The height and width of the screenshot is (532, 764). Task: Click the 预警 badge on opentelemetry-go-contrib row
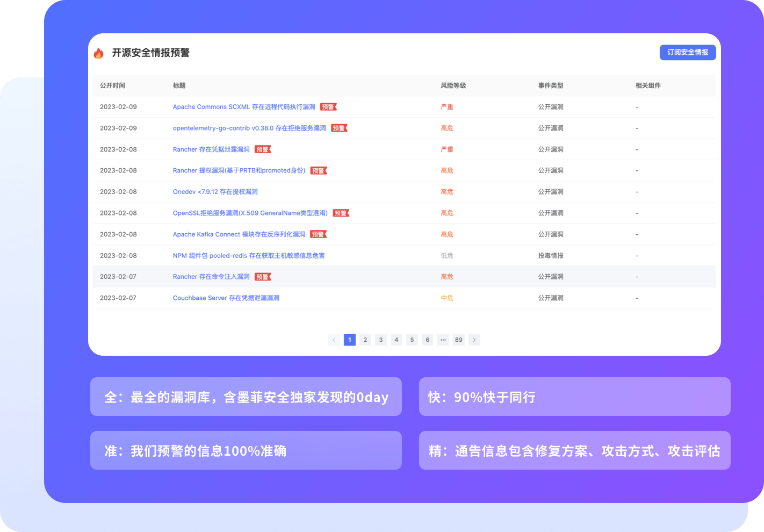tap(339, 128)
